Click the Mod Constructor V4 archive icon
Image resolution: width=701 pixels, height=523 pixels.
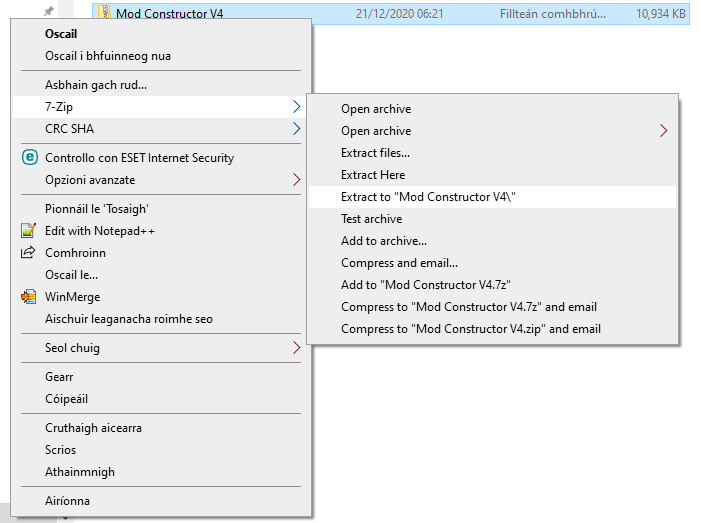pyautogui.click(x=104, y=13)
